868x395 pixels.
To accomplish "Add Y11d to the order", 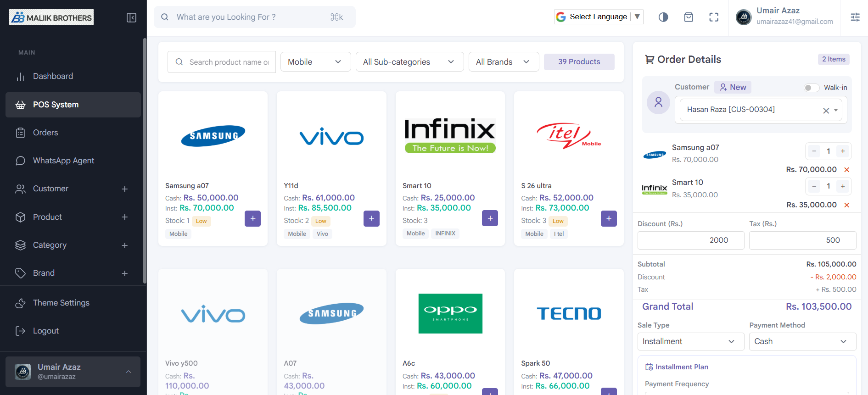I will (x=371, y=218).
